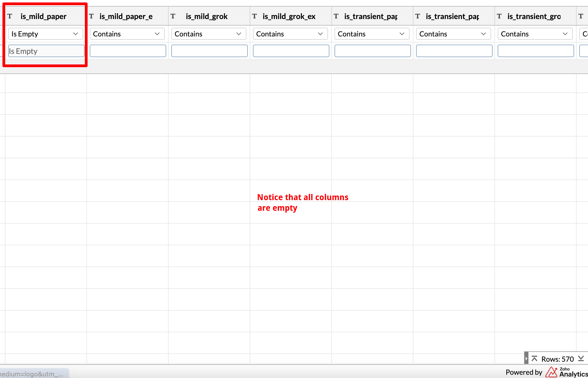
Task: Open the Contains dropdown under is_mild_grok_ex
Action: [x=290, y=34]
